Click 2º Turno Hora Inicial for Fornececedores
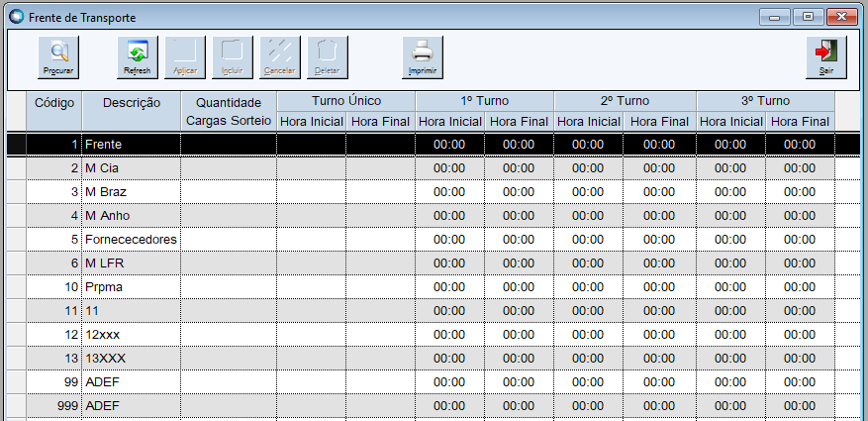The image size is (868, 421). click(x=589, y=240)
